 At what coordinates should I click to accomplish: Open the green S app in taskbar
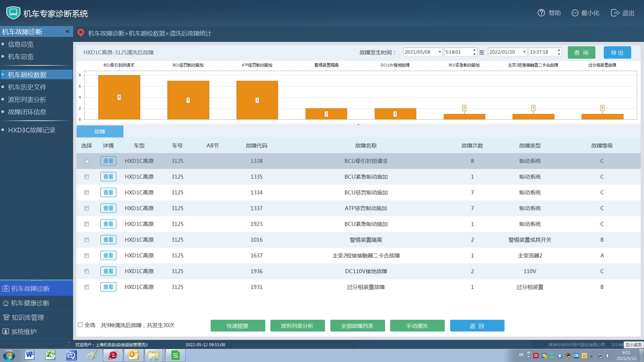[175, 355]
